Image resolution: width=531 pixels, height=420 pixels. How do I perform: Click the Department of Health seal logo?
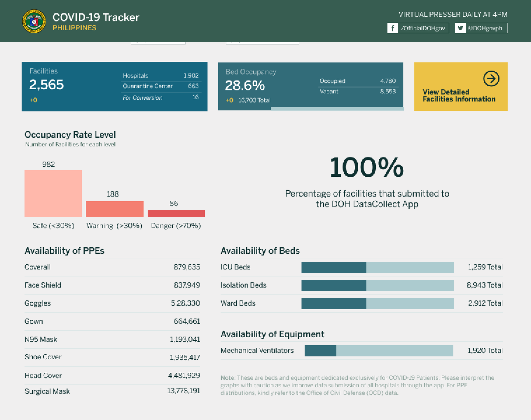[x=34, y=21]
